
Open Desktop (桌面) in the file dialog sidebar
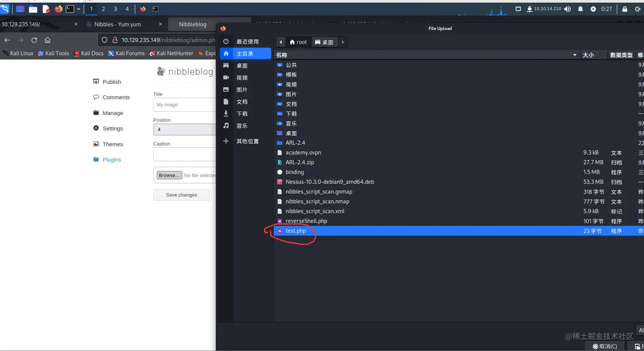[245, 66]
